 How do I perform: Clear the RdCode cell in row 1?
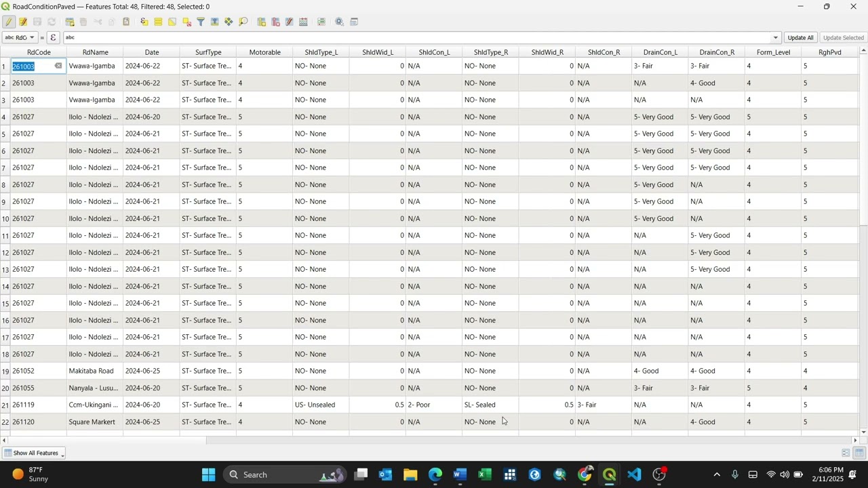(x=58, y=66)
